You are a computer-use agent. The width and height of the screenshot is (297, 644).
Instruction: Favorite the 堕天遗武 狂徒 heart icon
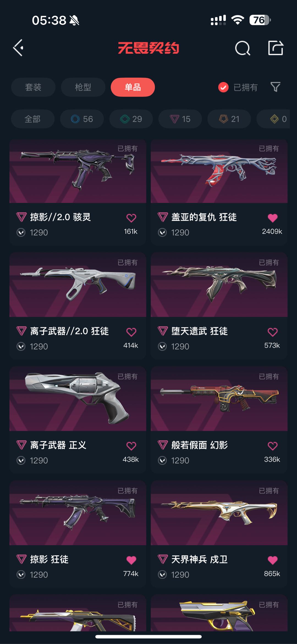pos(273,332)
